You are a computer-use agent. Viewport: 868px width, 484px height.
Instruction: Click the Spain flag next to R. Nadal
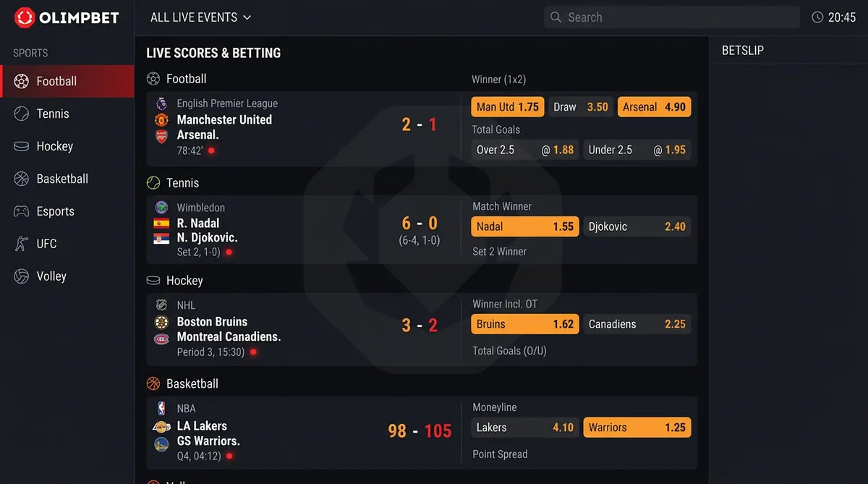tap(161, 224)
